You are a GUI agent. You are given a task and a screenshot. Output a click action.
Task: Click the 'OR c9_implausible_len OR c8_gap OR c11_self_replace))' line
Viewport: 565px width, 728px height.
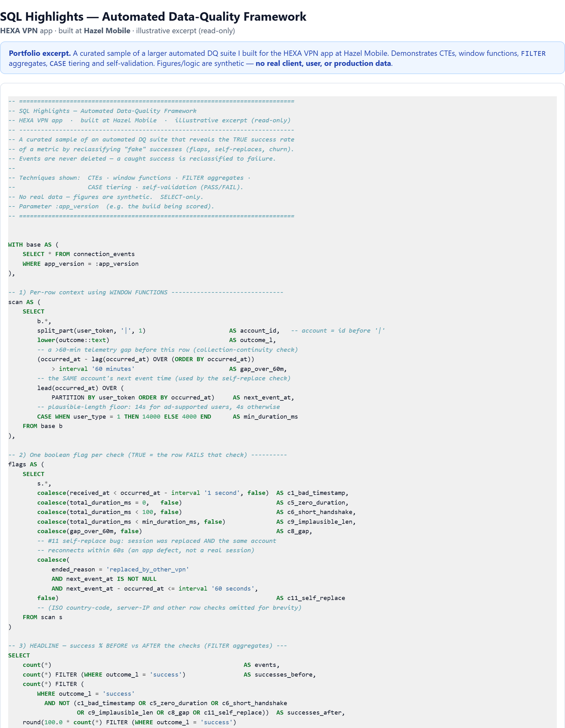(173, 713)
